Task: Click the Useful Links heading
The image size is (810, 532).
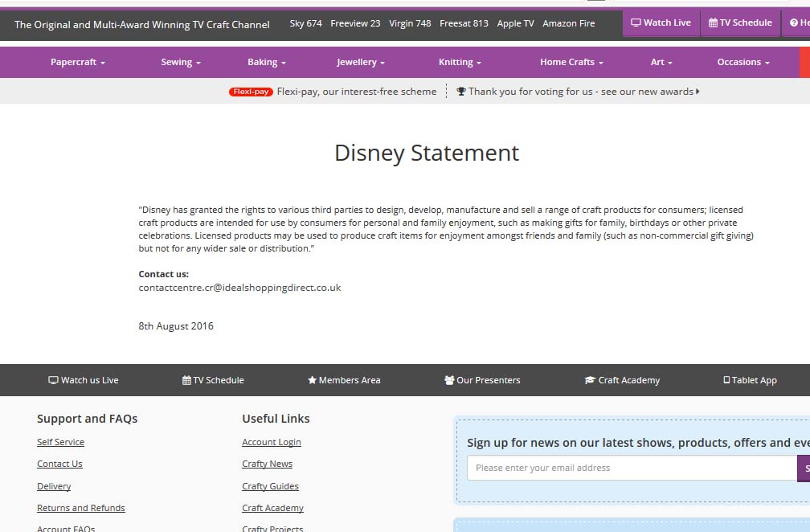Action: (276, 419)
